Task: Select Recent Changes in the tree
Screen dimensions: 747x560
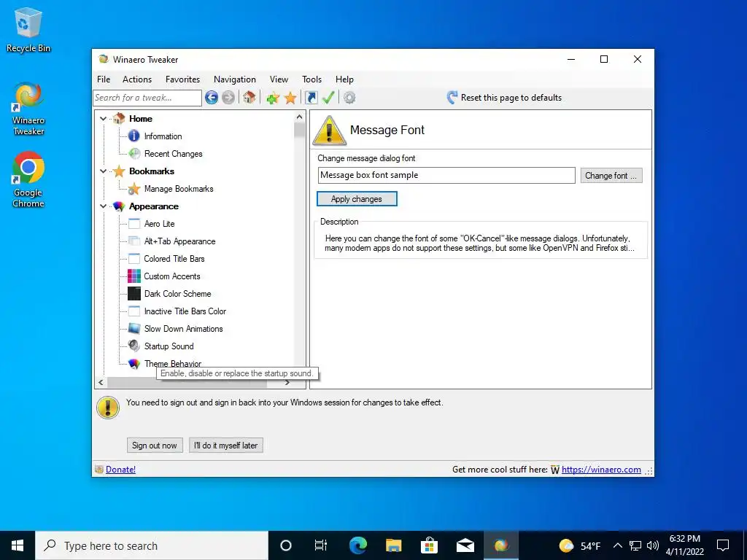Action: click(x=174, y=154)
